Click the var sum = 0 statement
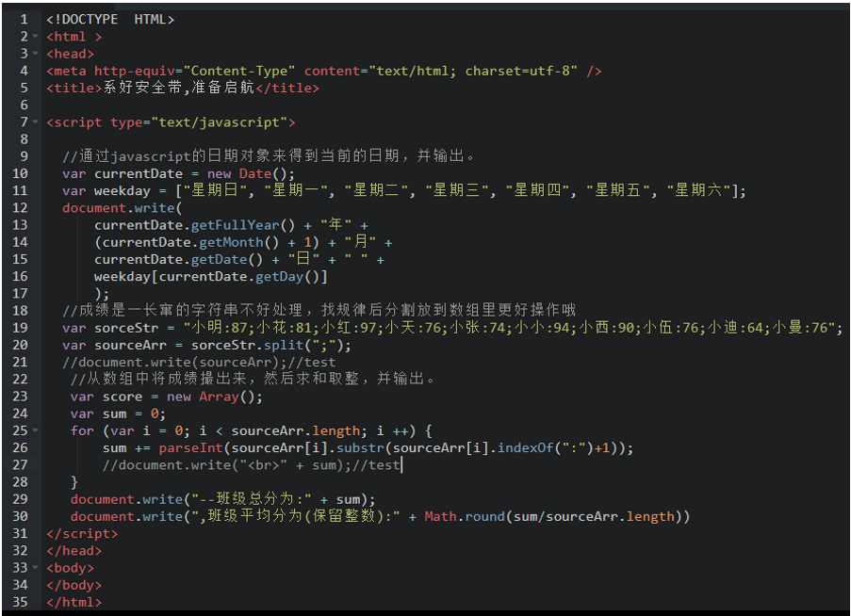This screenshot has width=851, height=616. coord(118,414)
